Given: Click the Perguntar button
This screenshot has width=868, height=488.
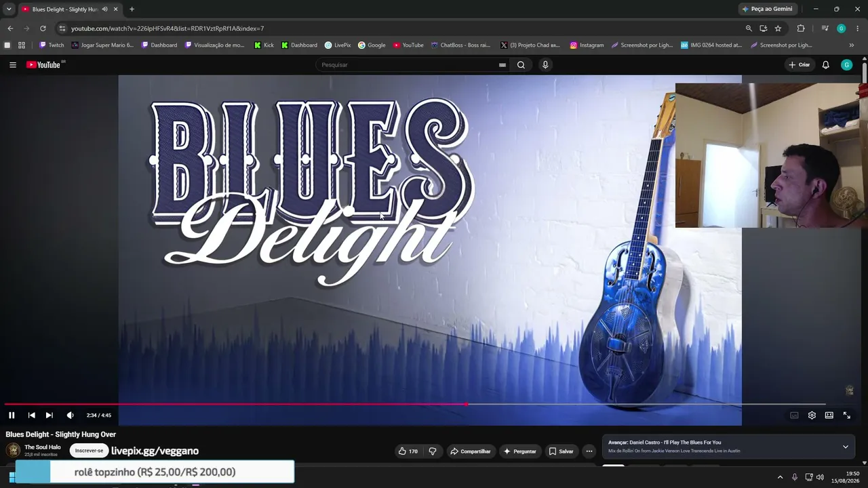Looking at the screenshot, I should point(519,451).
